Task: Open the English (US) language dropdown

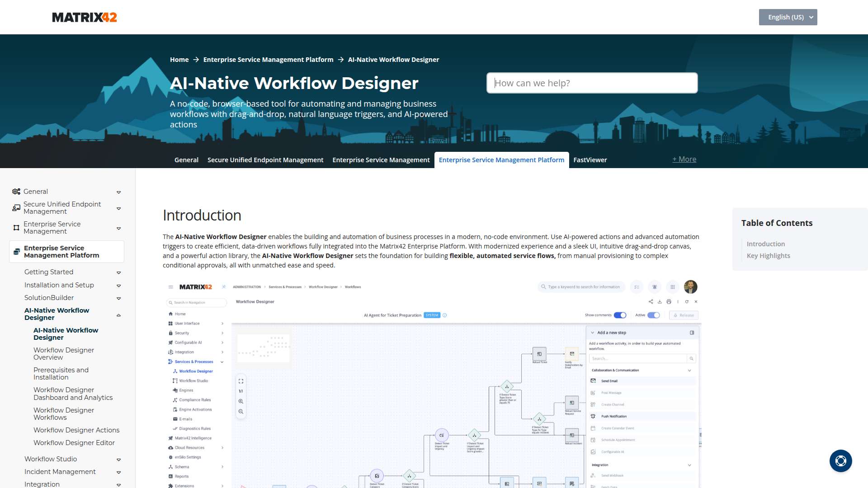Action: pos(788,17)
